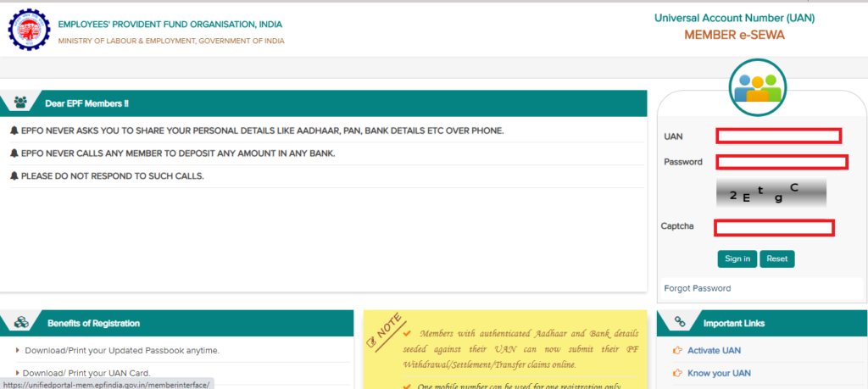Click the 'UAN' field label

coord(672,136)
